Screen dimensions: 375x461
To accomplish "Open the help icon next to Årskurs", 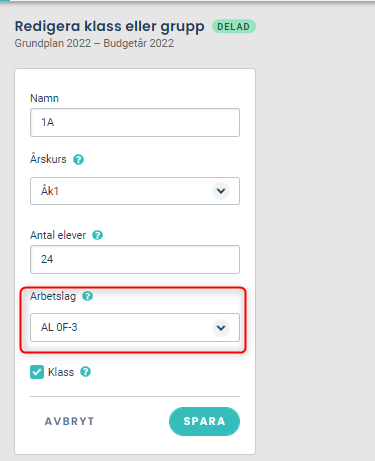I will pos(78,160).
